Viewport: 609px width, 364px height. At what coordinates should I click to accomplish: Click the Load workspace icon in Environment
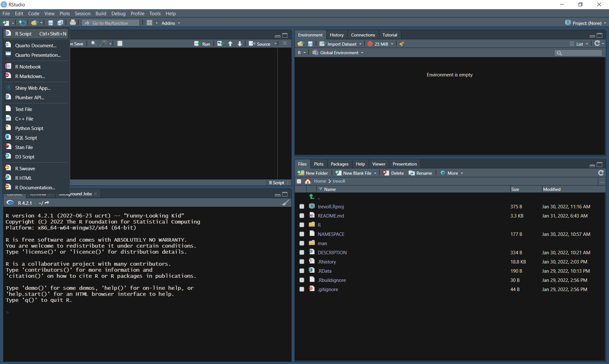[301, 44]
